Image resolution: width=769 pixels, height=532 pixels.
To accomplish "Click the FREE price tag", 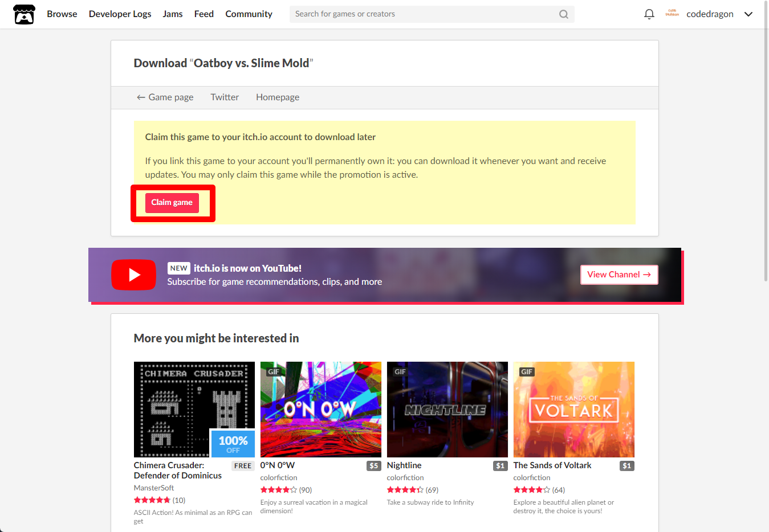I will pyautogui.click(x=243, y=466).
